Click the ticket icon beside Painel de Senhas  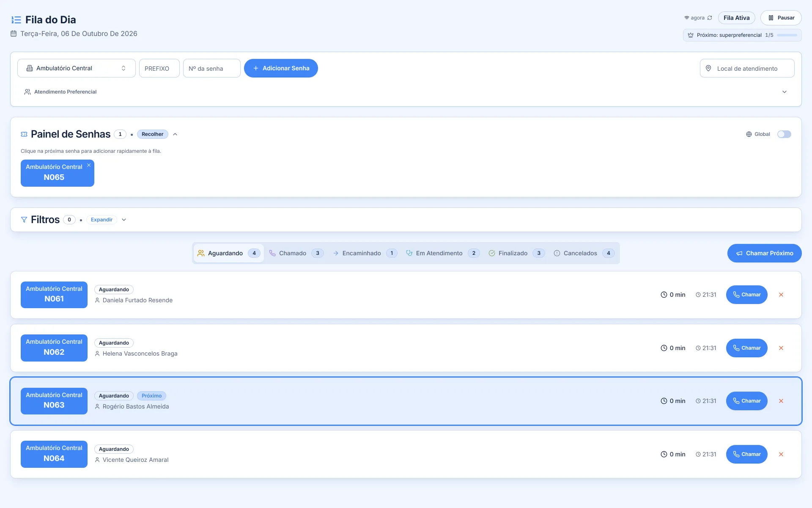[x=24, y=134]
